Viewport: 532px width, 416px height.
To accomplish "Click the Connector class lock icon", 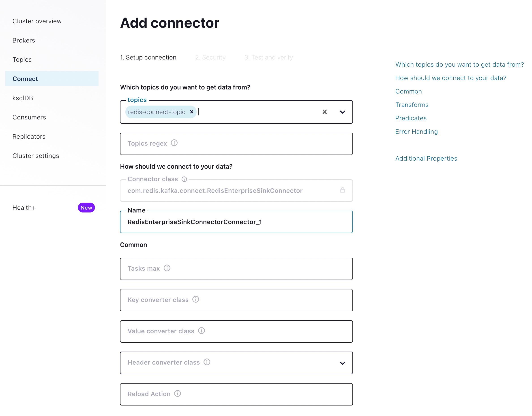I will [x=342, y=190].
